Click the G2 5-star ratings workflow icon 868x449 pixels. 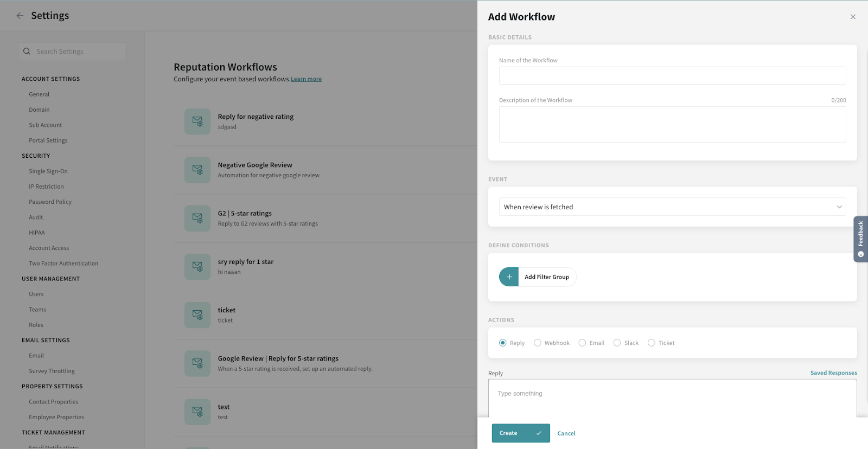[197, 219]
